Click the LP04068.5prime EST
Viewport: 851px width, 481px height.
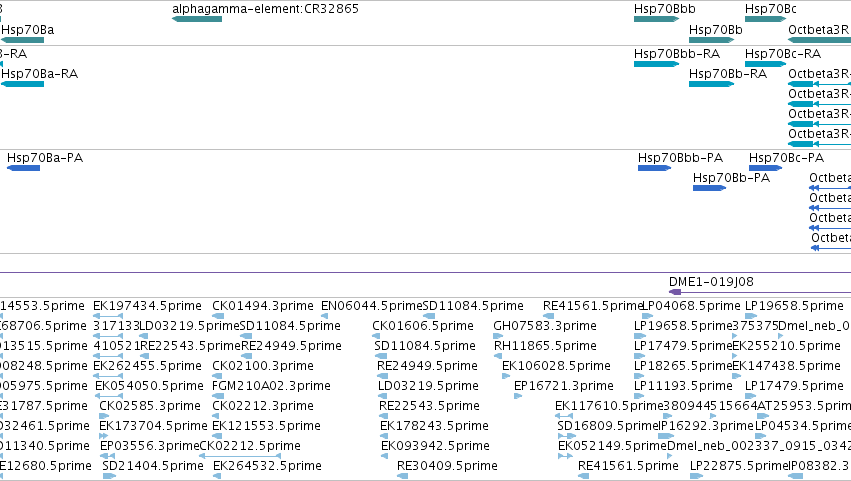pyautogui.click(x=647, y=316)
